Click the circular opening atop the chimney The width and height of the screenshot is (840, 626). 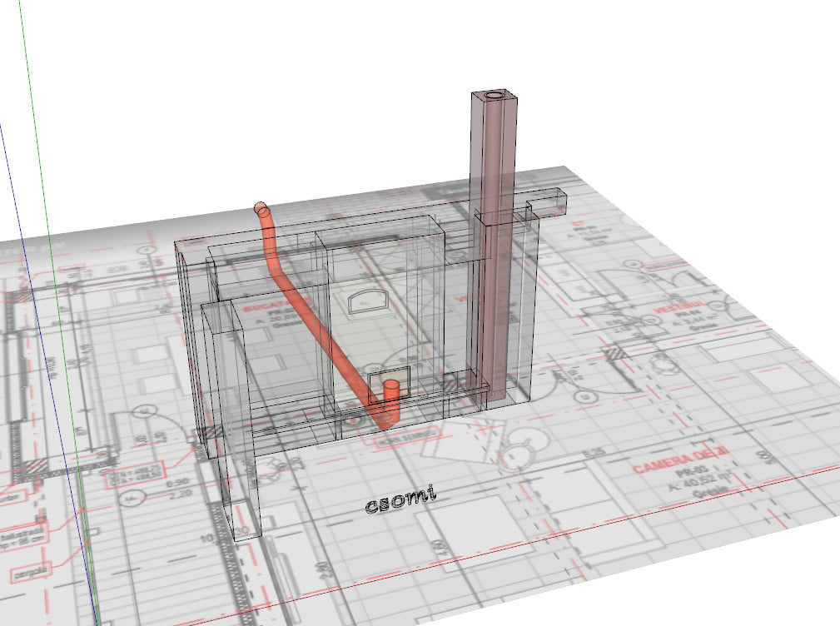(x=495, y=96)
